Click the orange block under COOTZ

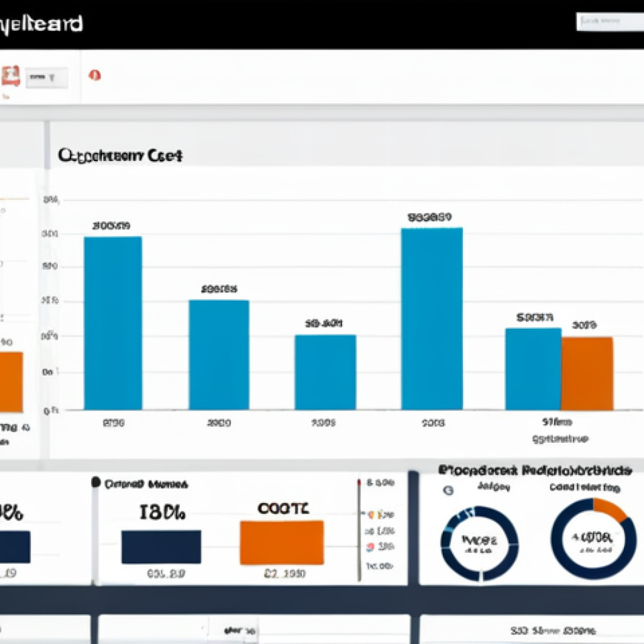coord(282,542)
